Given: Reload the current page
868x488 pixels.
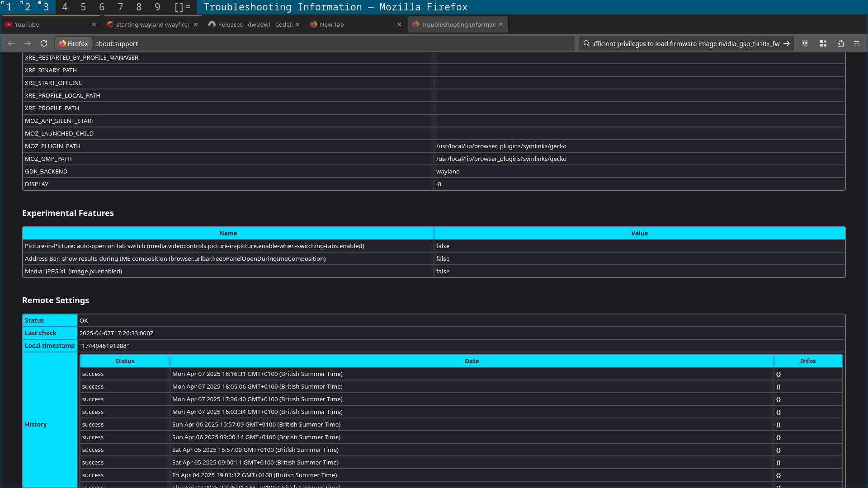Looking at the screenshot, I should 44,43.
